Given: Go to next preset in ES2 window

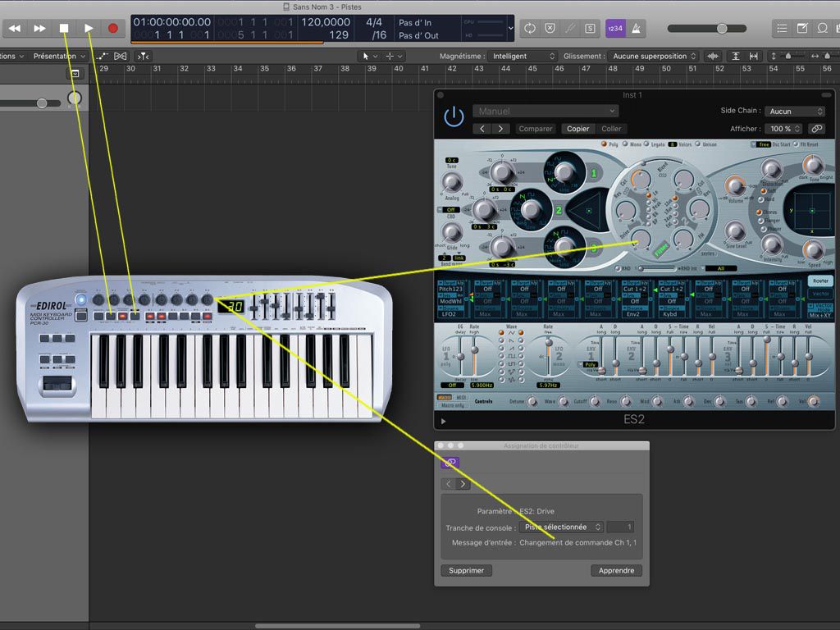Looking at the screenshot, I should (501, 129).
